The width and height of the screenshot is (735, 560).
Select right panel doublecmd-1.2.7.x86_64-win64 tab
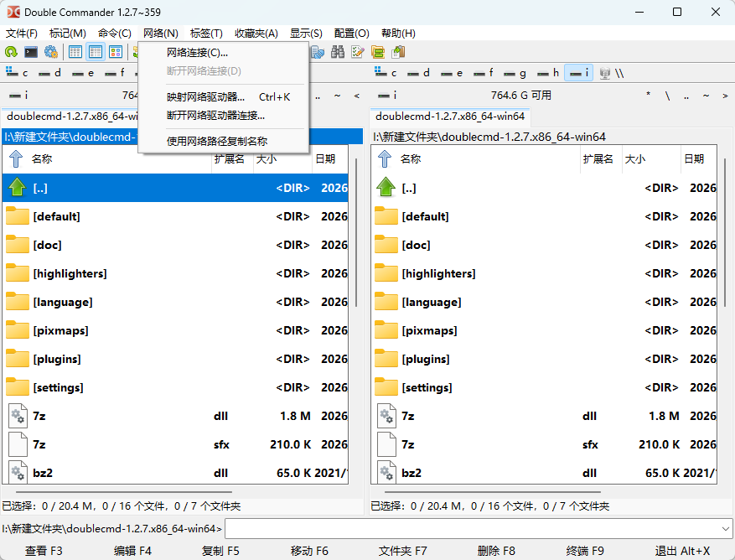tap(450, 117)
